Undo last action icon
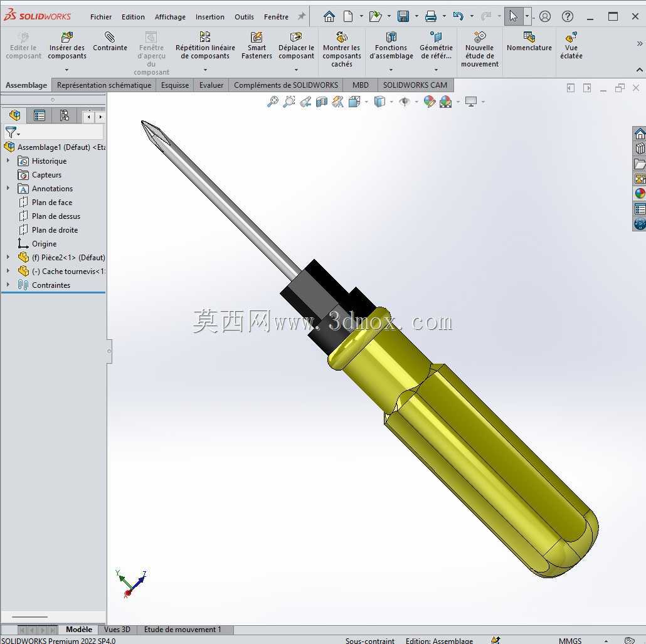Image resolution: width=646 pixels, height=644 pixels. coord(458,16)
